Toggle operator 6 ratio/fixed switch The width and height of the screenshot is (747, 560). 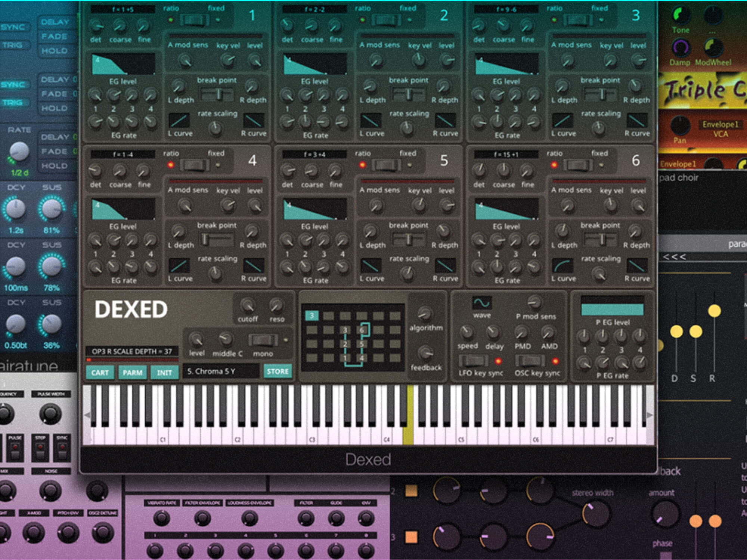[x=578, y=165]
